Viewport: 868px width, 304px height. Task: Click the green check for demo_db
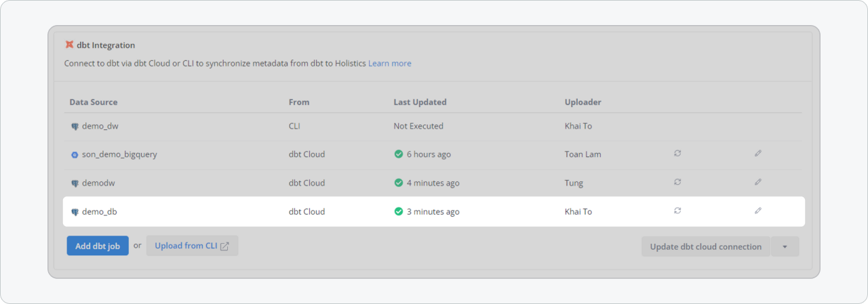[x=399, y=211]
